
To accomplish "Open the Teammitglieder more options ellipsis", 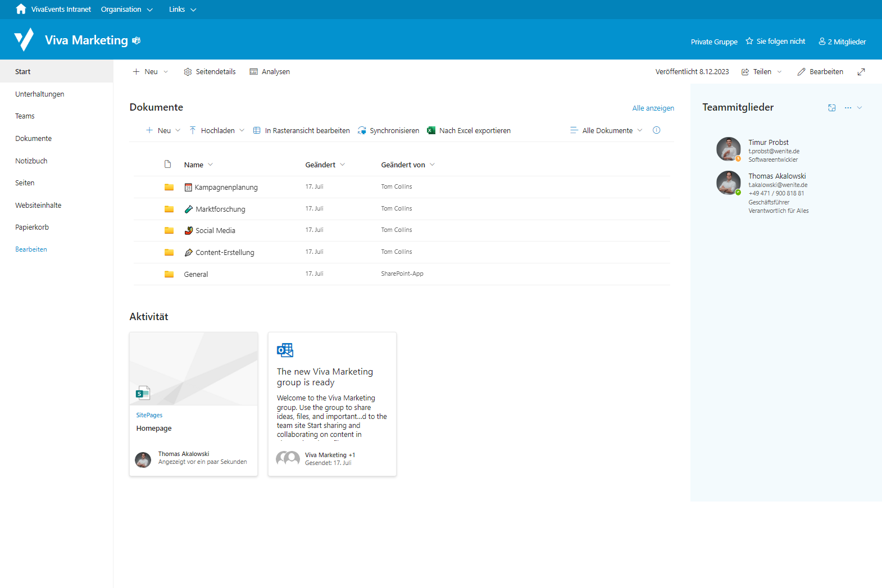I will tap(848, 108).
